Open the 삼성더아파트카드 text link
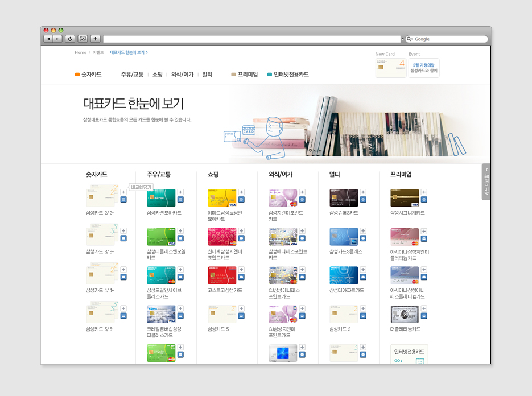The height and width of the screenshot is (396, 532). tap(347, 290)
